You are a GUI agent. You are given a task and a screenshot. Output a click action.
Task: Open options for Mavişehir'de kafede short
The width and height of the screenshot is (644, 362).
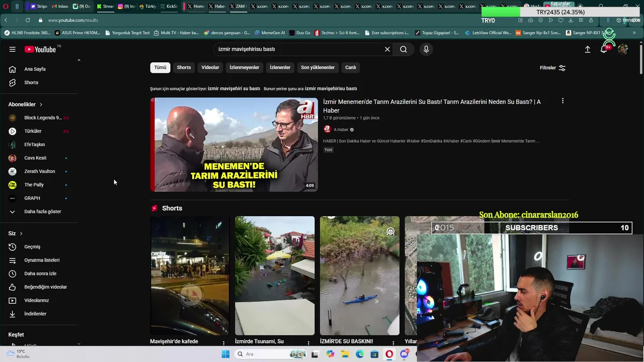pos(224,343)
